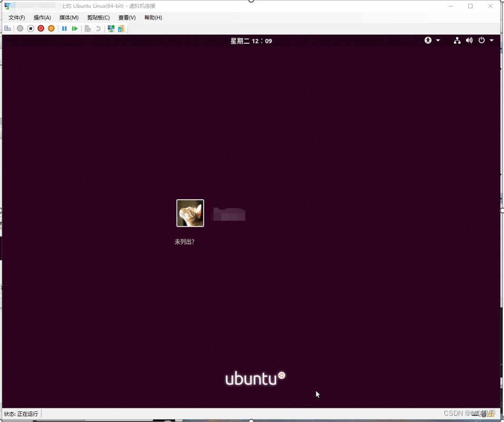Click the 未列出? link on the login screen

coord(185,241)
